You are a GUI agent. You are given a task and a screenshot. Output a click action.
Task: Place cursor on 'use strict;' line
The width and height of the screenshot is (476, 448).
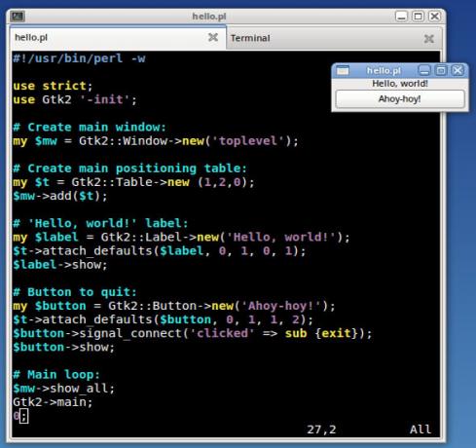pos(53,86)
